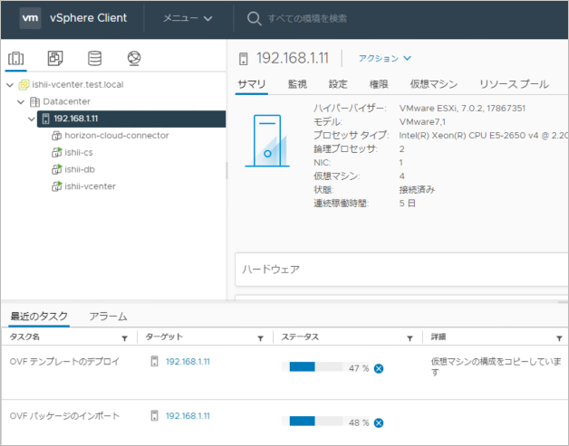Image resolution: width=569 pixels, height=446 pixels.
Task: Switch to the 仮想マシン tab
Action: click(434, 84)
